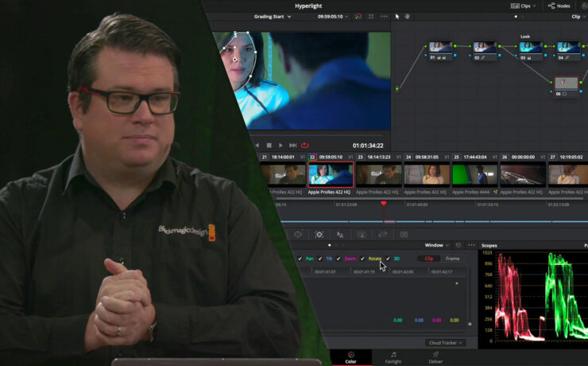The height and width of the screenshot is (366, 588).
Task: Open the tracker options ellipsis menu
Action: [x=471, y=245]
